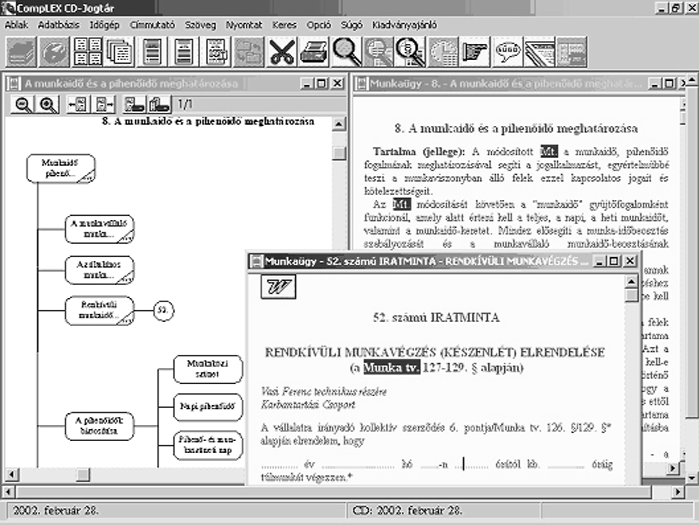
Task: Open the Szöveg menu
Action: pos(201,25)
